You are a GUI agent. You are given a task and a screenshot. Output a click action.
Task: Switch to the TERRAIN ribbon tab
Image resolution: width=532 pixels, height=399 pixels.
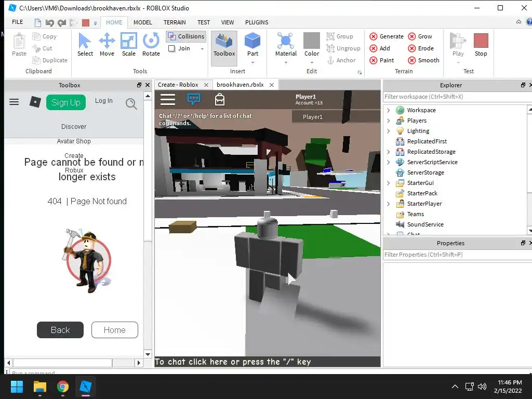point(175,22)
